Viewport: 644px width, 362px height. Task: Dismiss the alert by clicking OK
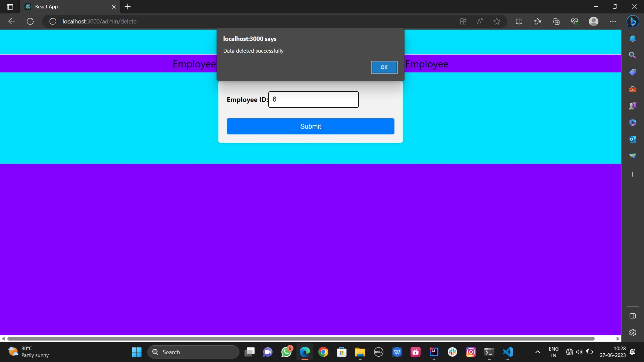[x=384, y=67]
